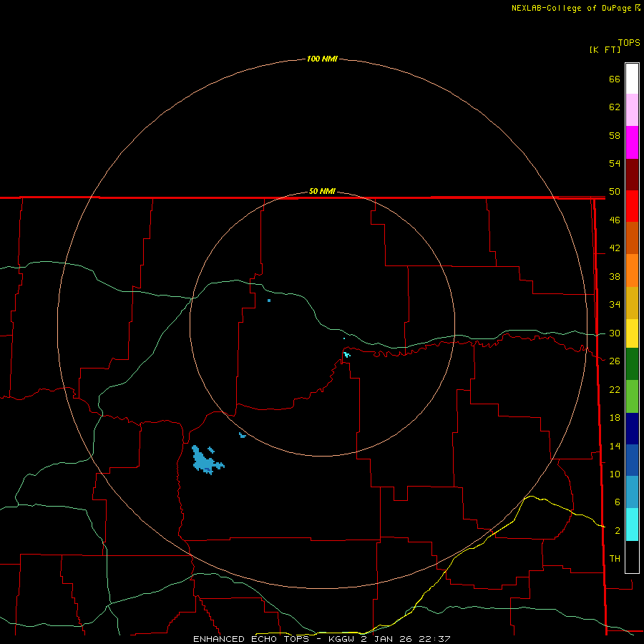This screenshot has height=644, width=644.
Task: Click the legend value 10
Action: 615,474
